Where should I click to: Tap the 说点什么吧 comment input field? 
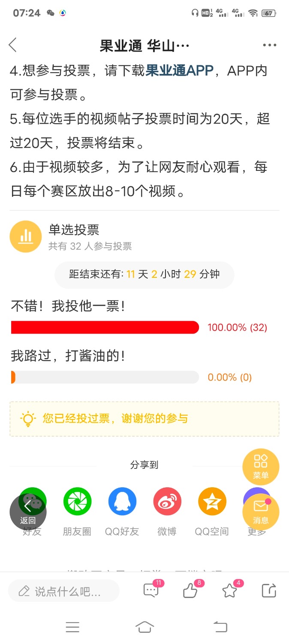(x=64, y=591)
